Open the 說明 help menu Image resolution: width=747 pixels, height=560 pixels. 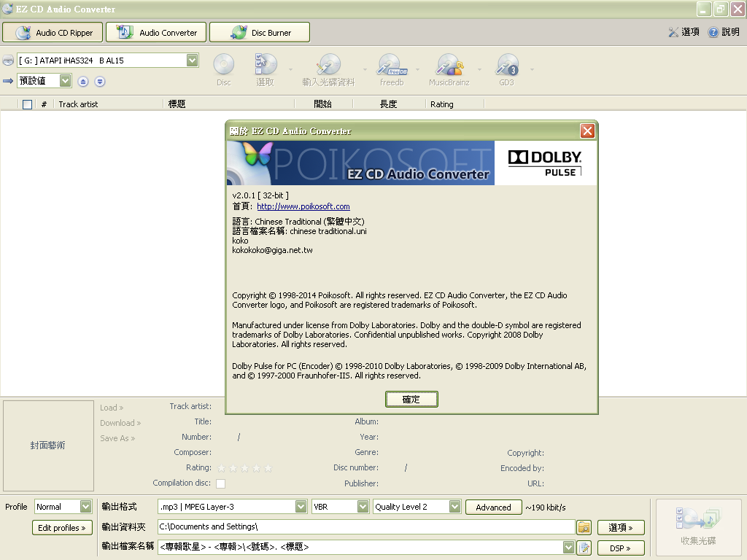click(724, 32)
